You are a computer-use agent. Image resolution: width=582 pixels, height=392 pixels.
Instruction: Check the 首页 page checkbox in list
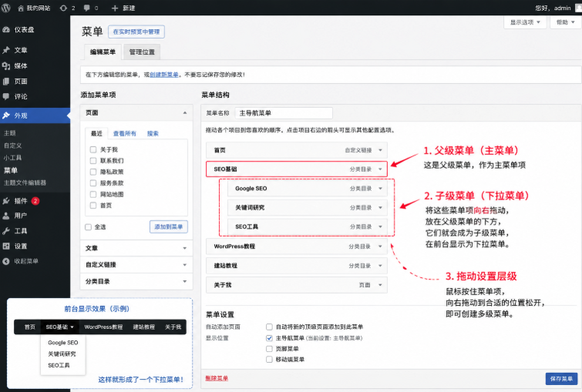click(x=93, y=205)
